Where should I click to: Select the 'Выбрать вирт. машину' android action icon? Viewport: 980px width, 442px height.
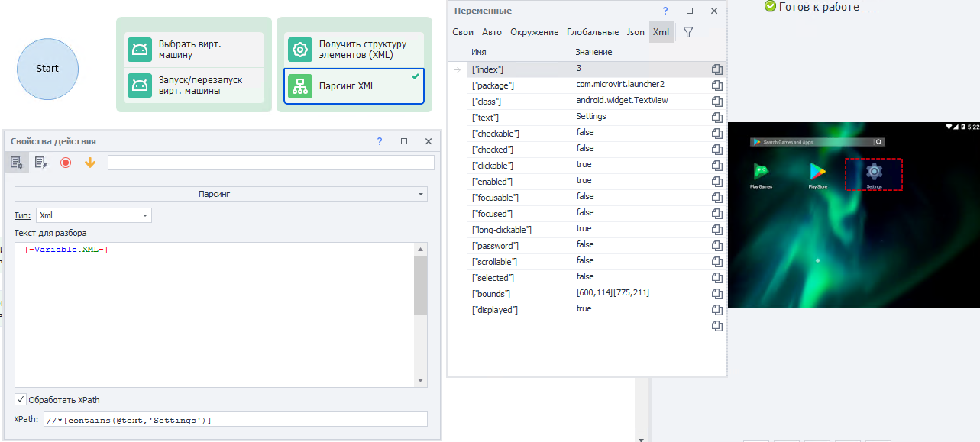pyautogui.click(x=140, y=50)
